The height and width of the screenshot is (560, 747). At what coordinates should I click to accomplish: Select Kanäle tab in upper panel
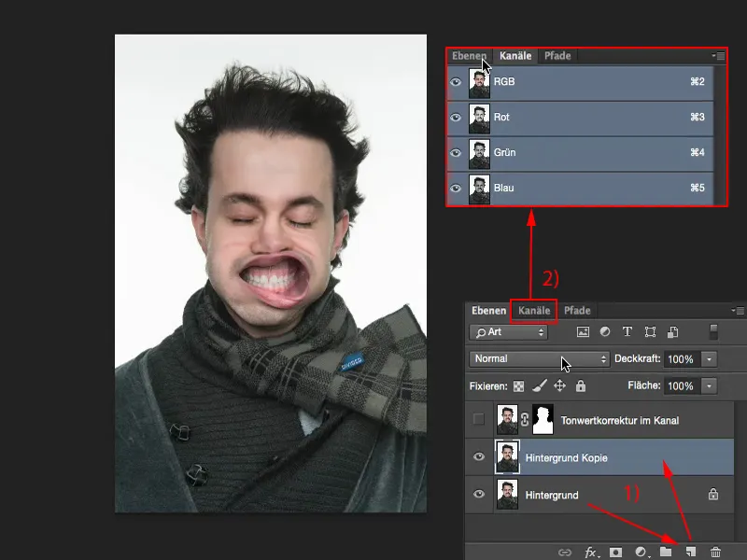[x=515, y=56]
